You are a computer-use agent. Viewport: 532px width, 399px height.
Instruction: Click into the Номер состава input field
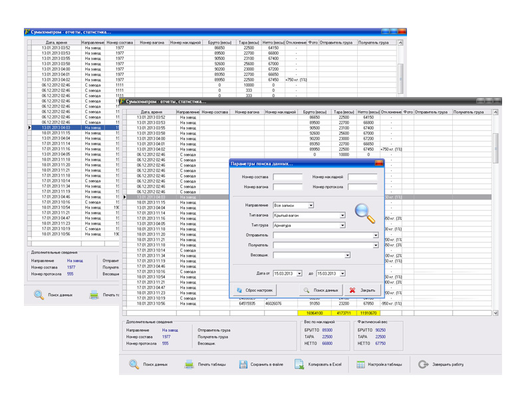(287, 178)
